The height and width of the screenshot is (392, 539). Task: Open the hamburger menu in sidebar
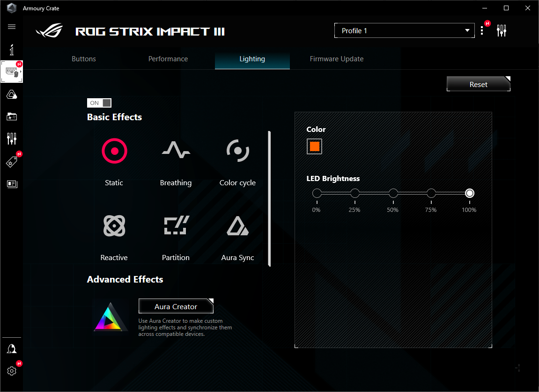12,27
